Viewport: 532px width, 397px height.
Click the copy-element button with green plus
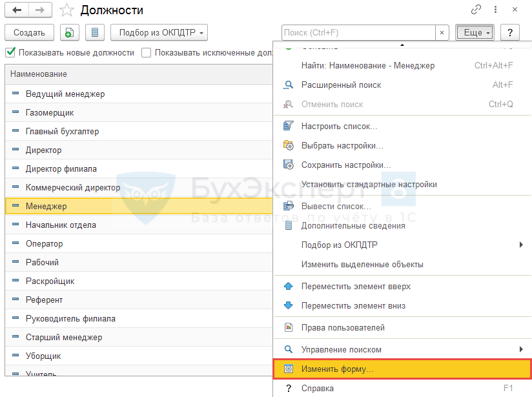point(70,32)
